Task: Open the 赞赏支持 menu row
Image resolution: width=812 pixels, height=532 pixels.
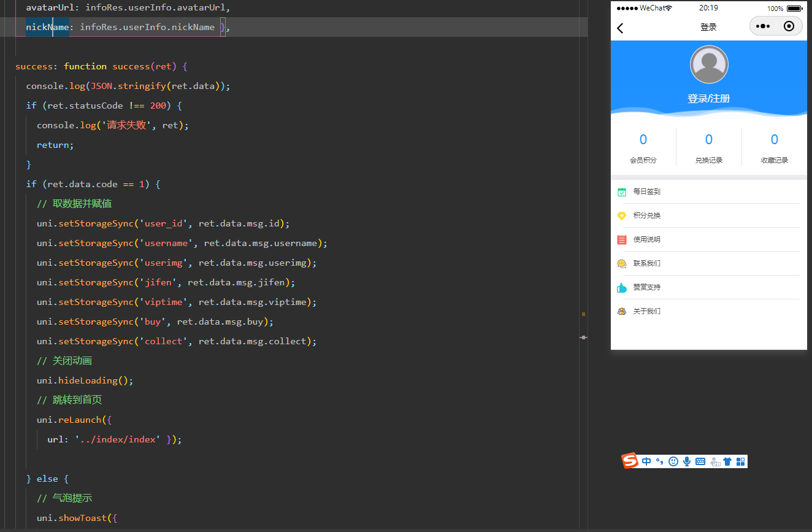Action: pyautogui.click(x=708, y=287)
